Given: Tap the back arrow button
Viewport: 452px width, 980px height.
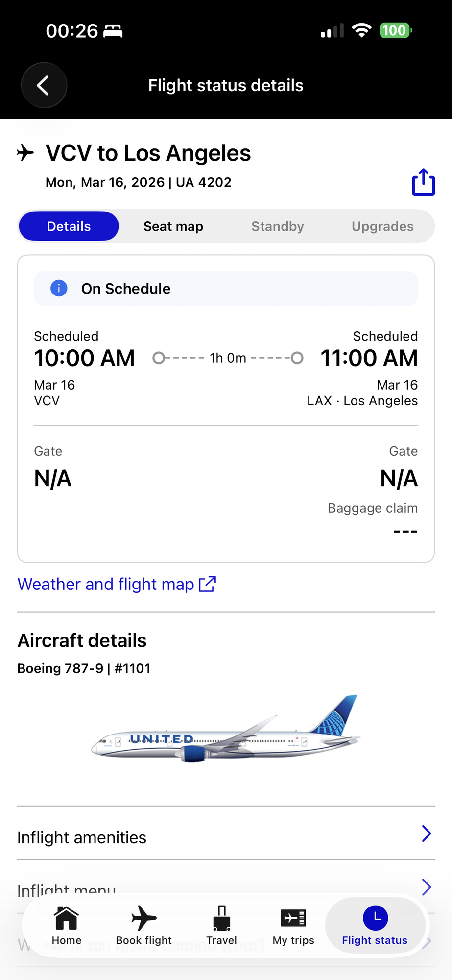Looking at the screenshot, I should pos(44,85).
